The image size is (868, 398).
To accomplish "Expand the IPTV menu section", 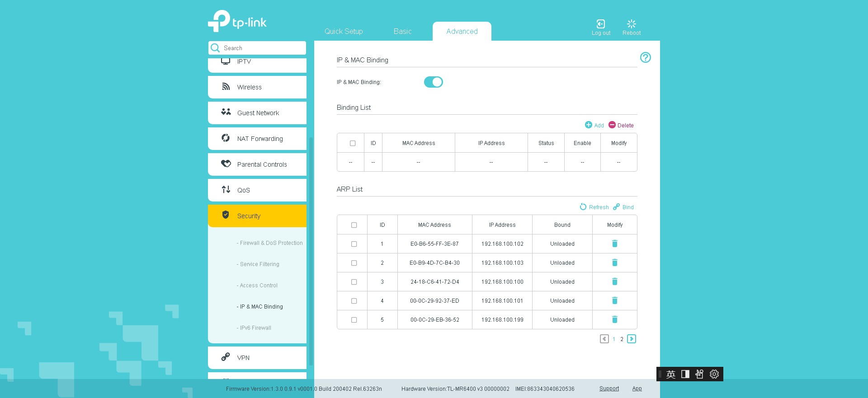I will [257, 65].
